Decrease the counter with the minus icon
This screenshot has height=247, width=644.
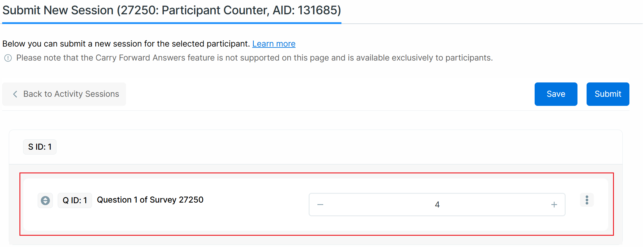[320, 205]
